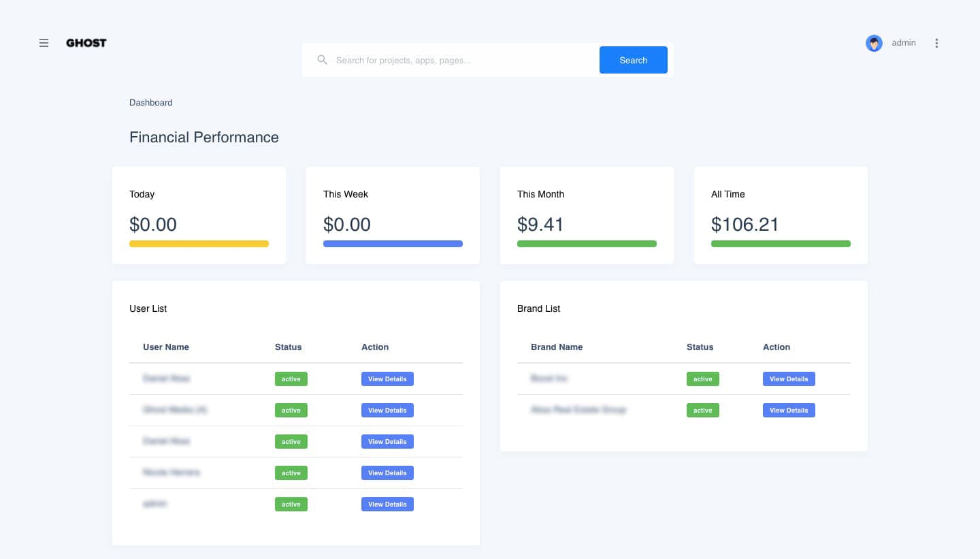Open the hamburger menu icon
Screen dimensions: 980x559
[x=44, y=43]
